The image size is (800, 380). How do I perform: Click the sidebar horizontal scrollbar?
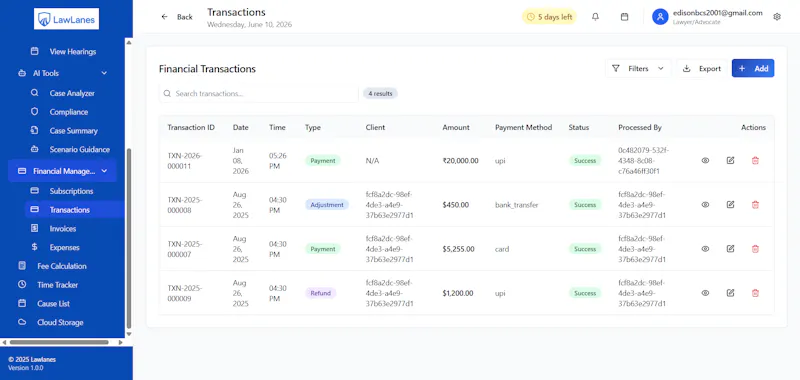(x=59, y=342)
